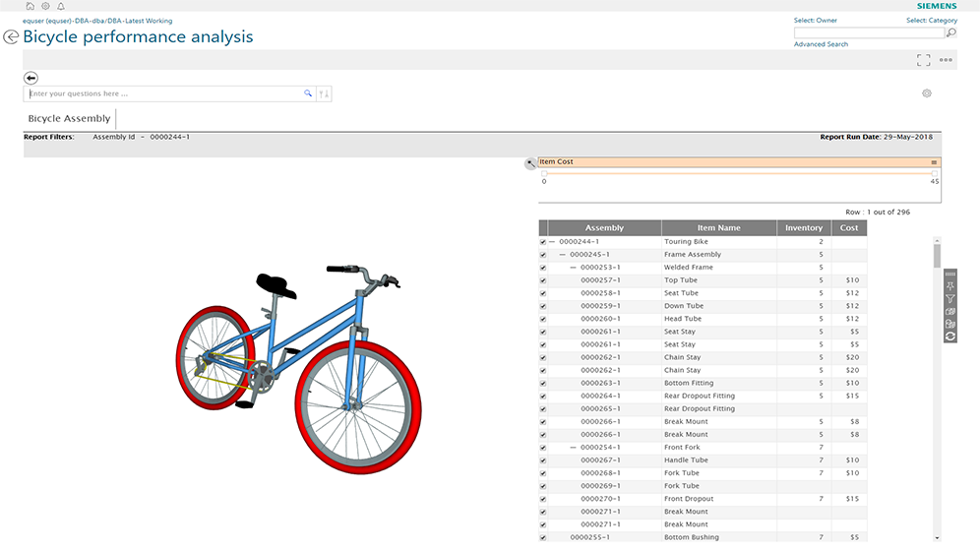The width and height of the screenshot is (980, 551).
Task: Click the table vertical scrollbar thumb
Action: [937, 256]
